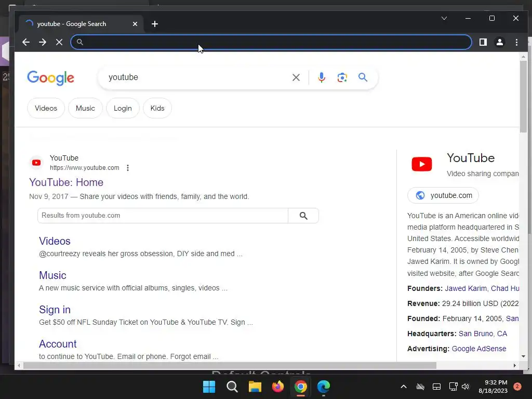Filter results by Music chip
The image size is (532, 399).
85,108
